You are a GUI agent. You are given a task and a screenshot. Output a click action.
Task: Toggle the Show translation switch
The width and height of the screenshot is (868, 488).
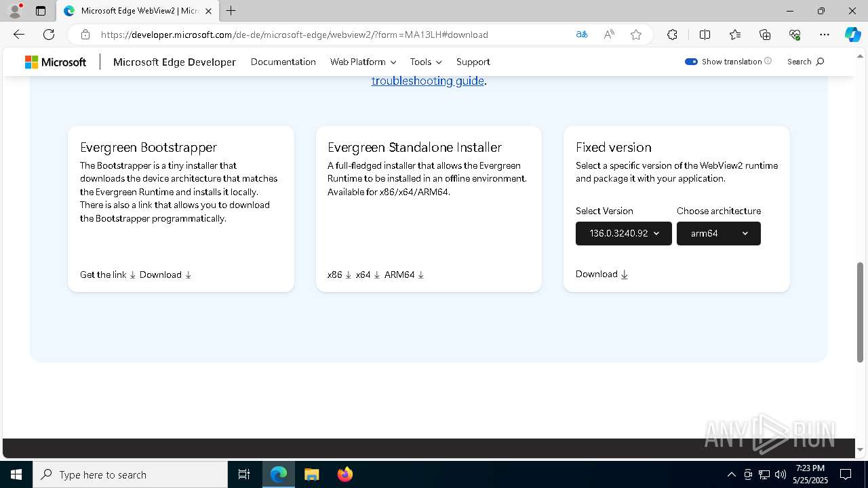tap(691, 62)
